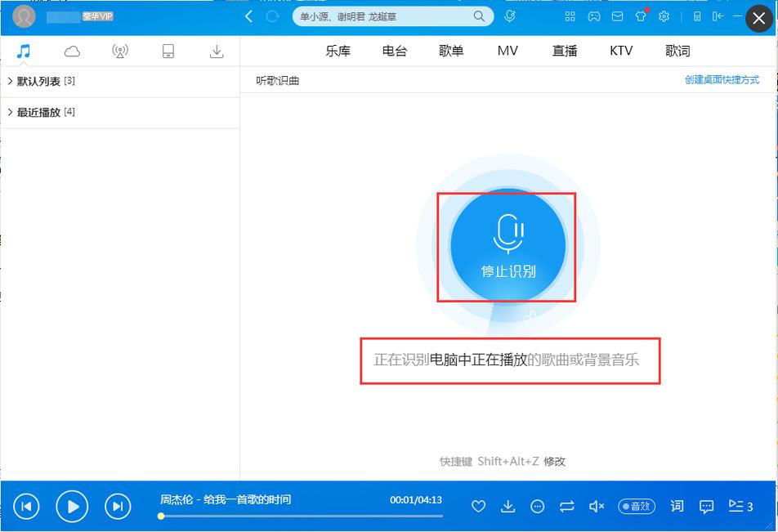Switch to the MV tab

click(x=507, y=50)
